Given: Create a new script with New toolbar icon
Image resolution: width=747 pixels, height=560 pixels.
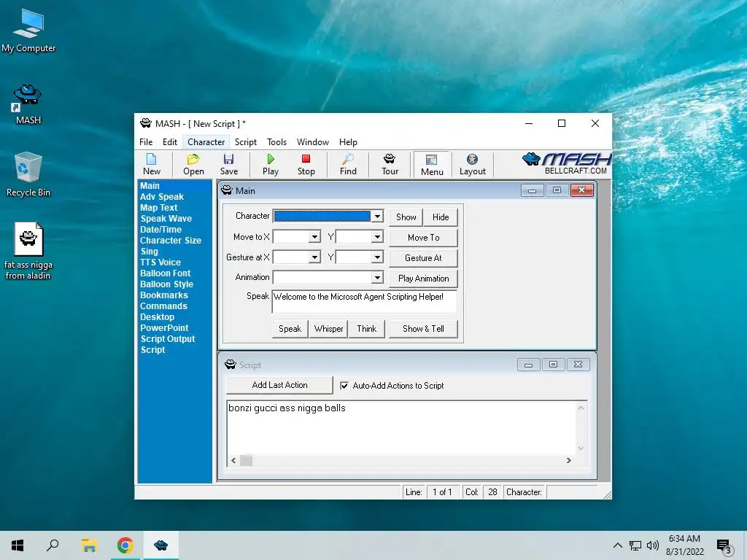Looking at the screenshot, I should coord(152,164).
